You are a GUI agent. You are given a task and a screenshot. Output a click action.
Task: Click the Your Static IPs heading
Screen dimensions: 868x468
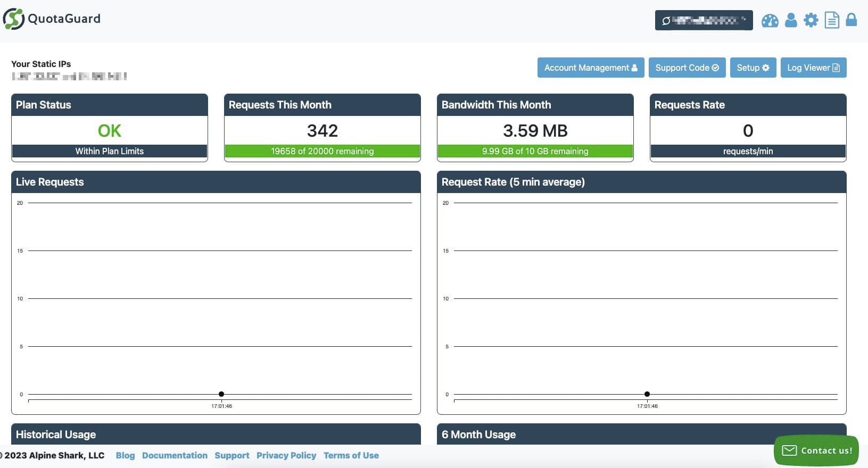tap(41, 64)
